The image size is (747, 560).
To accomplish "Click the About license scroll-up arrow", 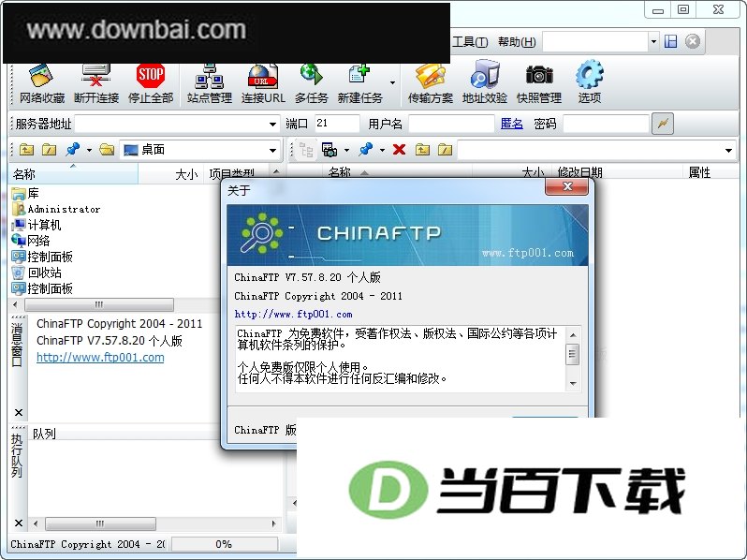I will tap(573, 335).
